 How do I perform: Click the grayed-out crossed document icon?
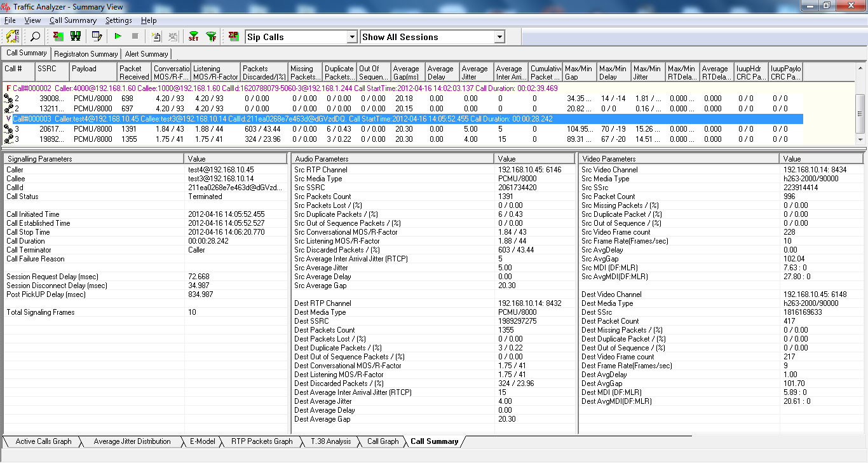173,36
